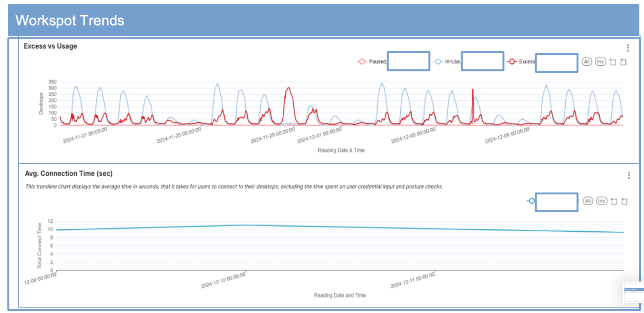This screenshot has width=644, height=313.
Task: Click the 12 y-axis value in connection chart
Action: click(x=50, y=221)
